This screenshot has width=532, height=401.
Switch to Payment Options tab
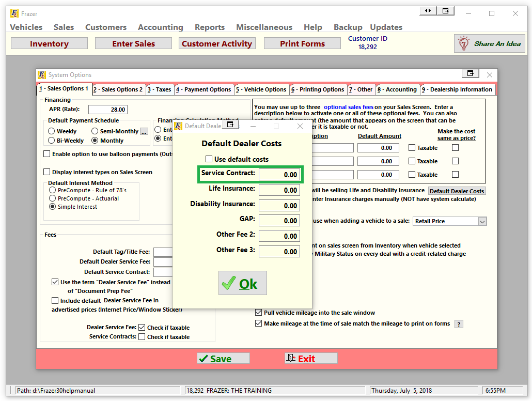(204, 89)
